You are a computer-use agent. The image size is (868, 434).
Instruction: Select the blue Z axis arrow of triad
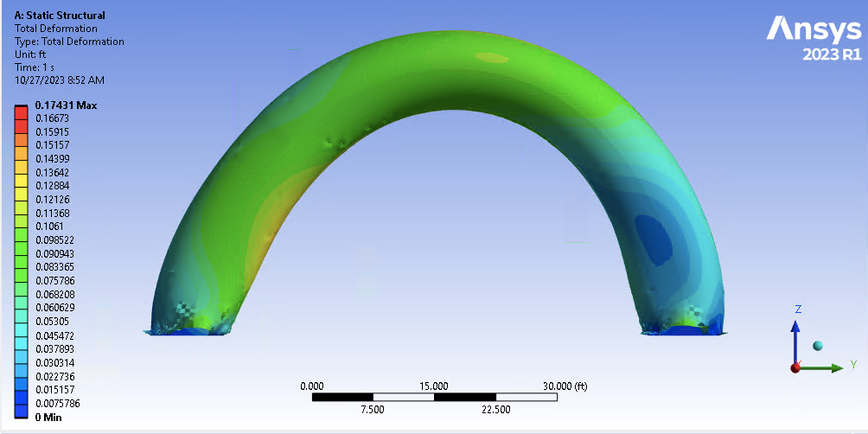coord(795,343)
